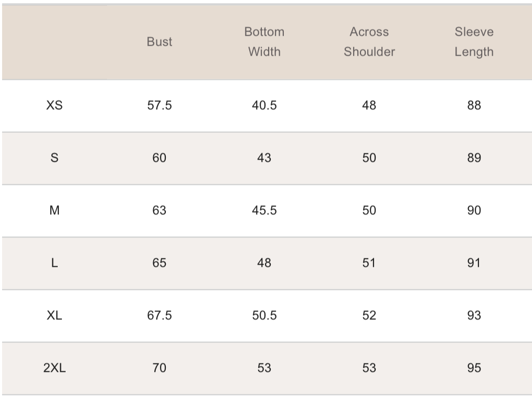Click the XS bust value 57.5
Screen dimensions: 532x396
click(159, 105)
